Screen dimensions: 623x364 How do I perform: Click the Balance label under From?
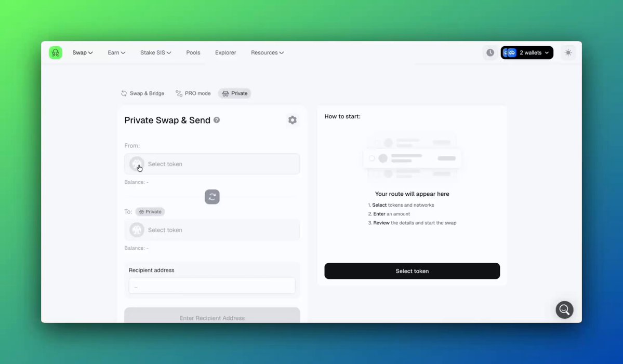(x=136, y=182)
